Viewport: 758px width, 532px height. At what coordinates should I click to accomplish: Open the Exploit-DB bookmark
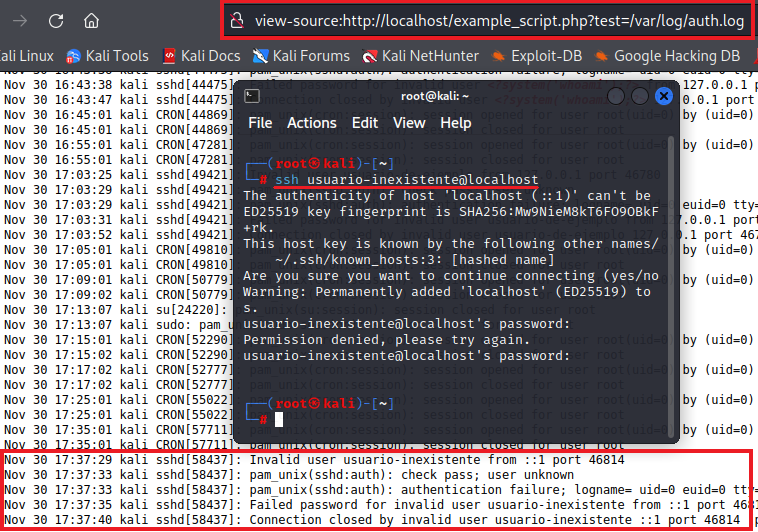coord(537,56)
